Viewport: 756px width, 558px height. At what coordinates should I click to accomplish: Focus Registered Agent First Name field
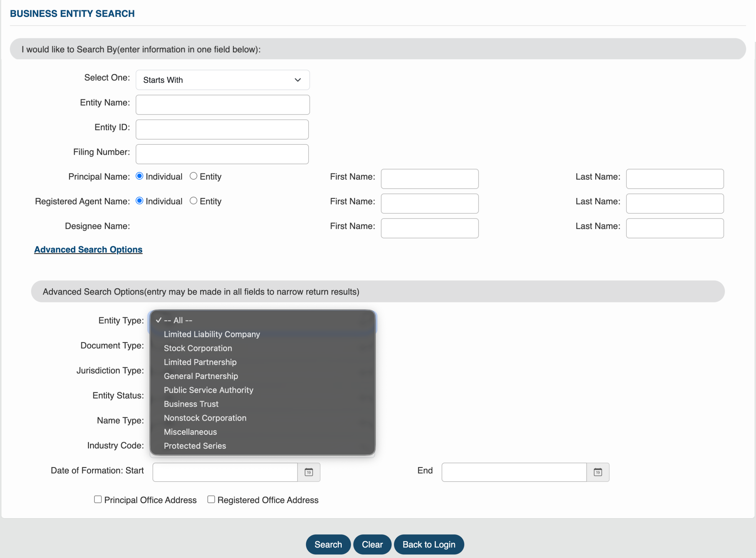click(430, 203)
